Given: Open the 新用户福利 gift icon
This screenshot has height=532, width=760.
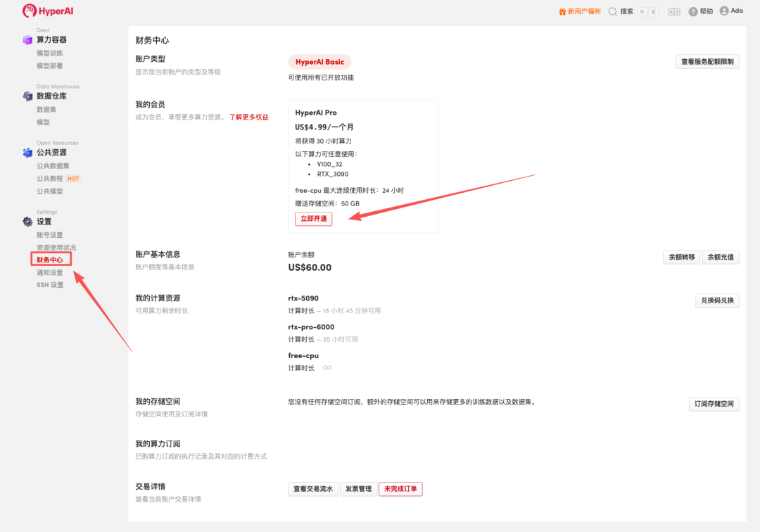Looking at the screenshot, I should [562, 11].
